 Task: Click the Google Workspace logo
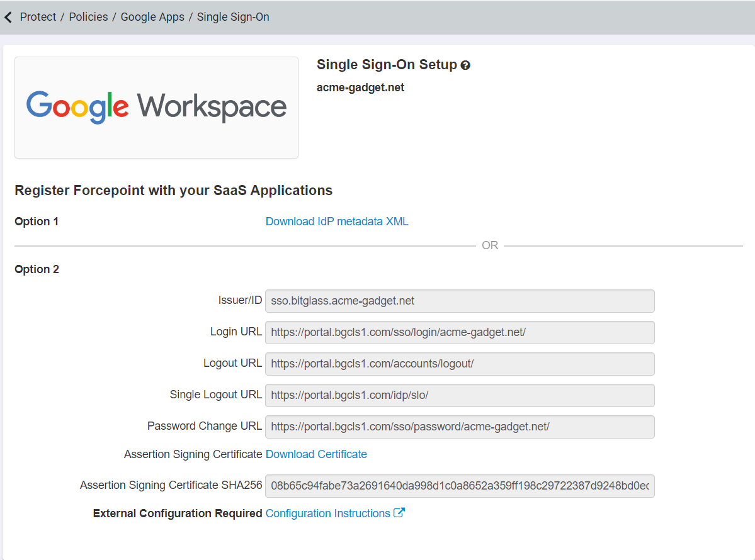[x=157, y=108]
